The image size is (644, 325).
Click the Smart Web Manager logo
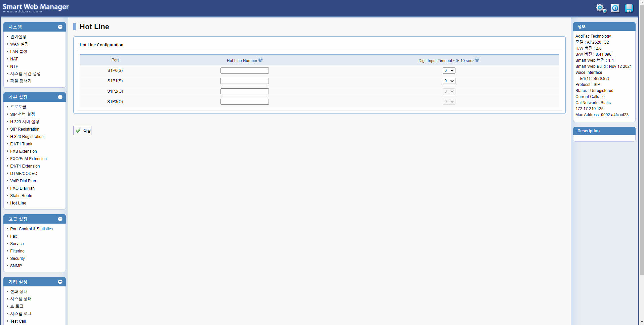pyautogui.click(x=36, y=8)
